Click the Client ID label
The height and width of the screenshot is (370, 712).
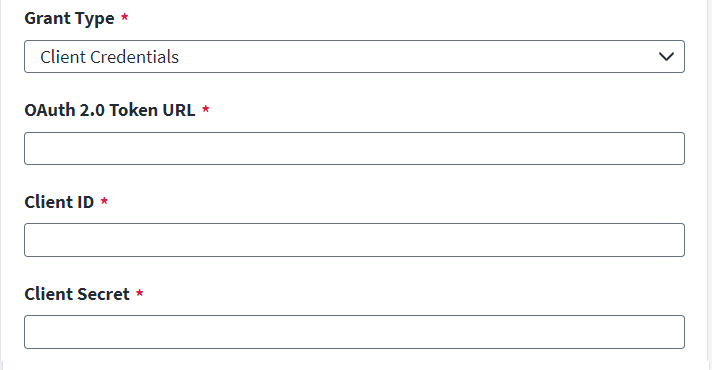click(x=59, y=202)
